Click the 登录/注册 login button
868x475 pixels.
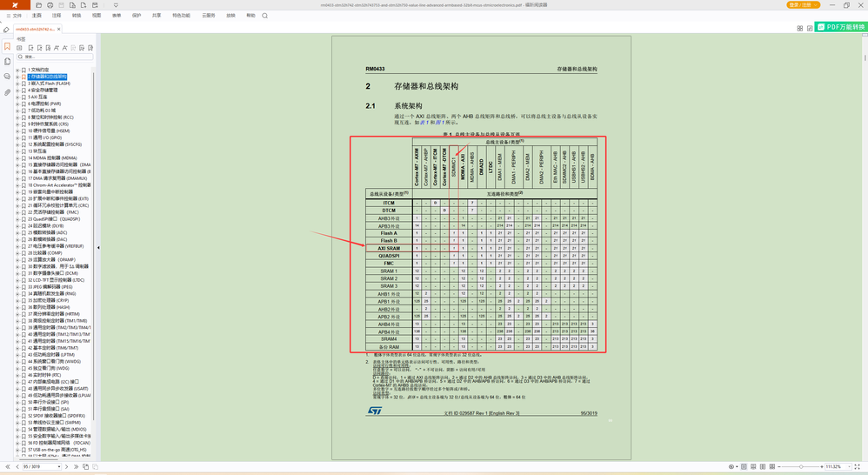click(x=804, y=5)
